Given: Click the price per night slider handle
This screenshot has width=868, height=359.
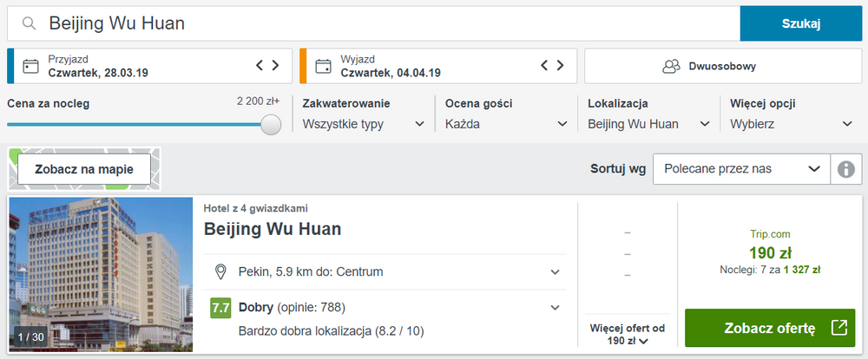Looking at the screenshot, I should (271, 125).
